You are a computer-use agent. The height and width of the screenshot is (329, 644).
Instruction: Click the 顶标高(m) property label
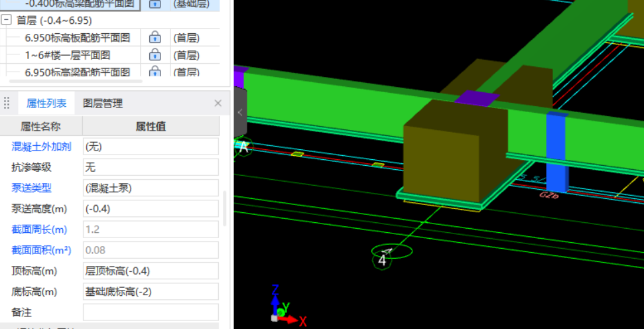coord(34,271)
